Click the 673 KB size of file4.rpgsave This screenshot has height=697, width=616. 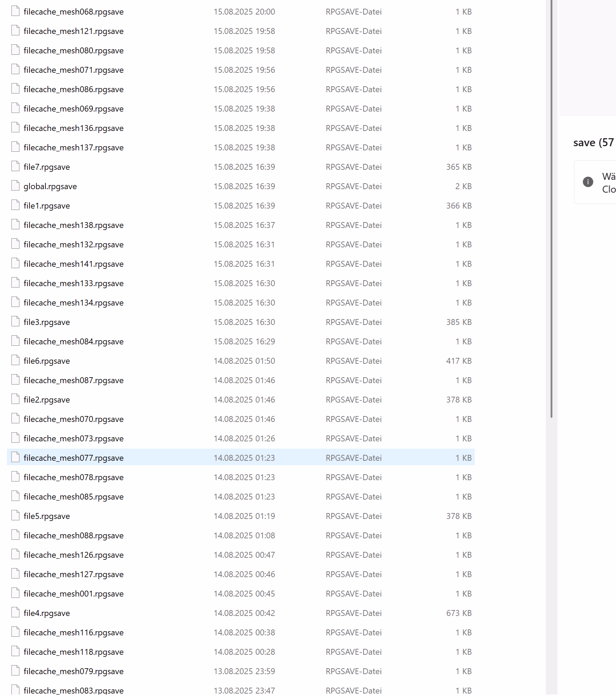pos(459,613)
